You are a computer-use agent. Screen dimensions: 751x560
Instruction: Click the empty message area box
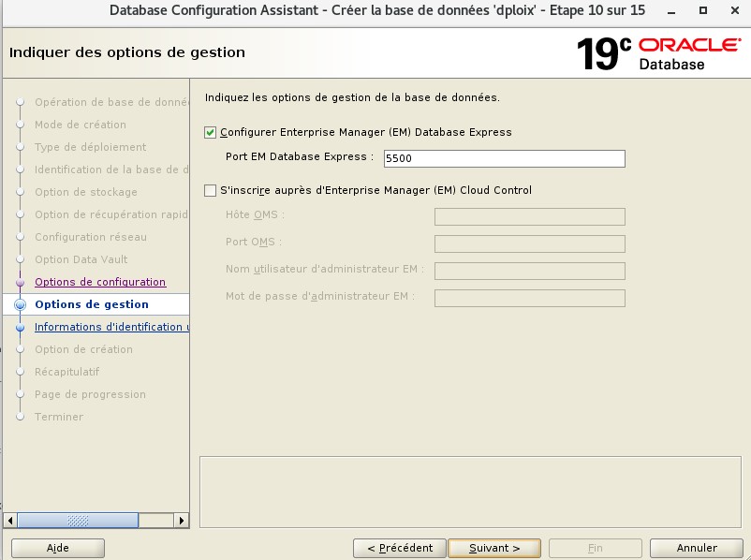click(470, 492)
